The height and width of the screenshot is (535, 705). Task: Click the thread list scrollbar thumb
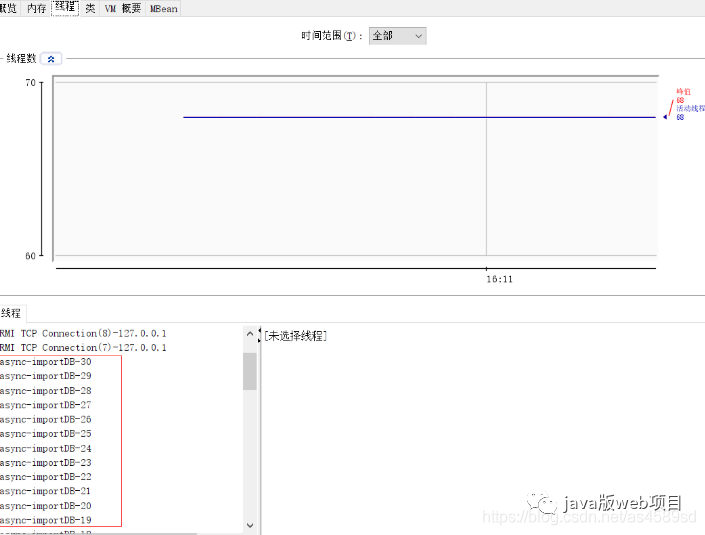[250, 371]
